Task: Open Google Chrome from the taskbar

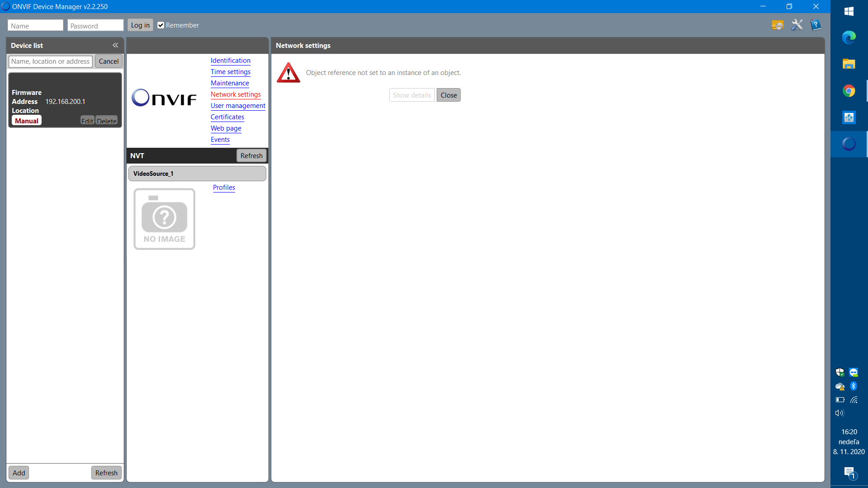Action: [x=849, y=91]
